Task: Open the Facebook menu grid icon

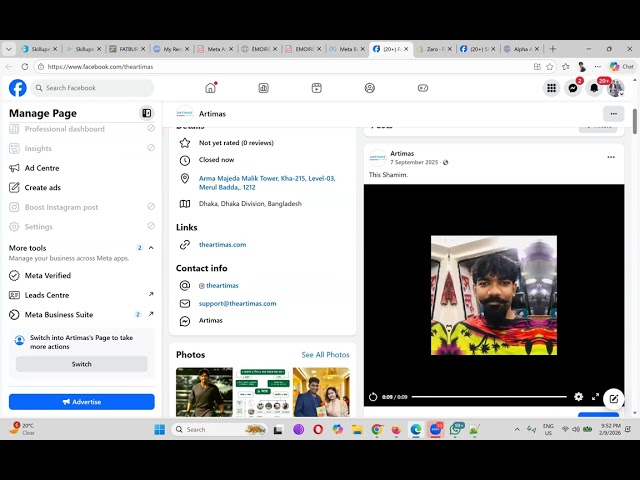Action: point(551,88)
